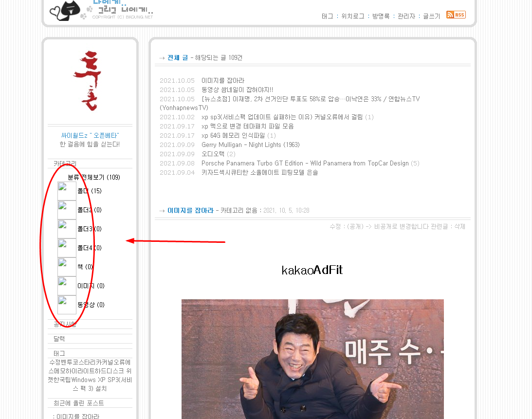Click the black cat blog logo
This screenshot has height=419, width=532.
(65, 11)
